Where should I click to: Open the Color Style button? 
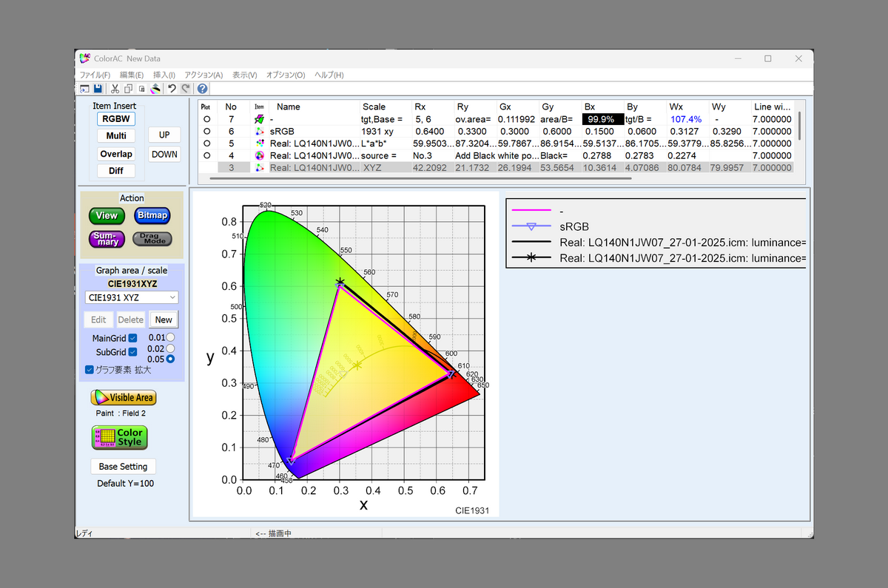(x=119, y=437)
